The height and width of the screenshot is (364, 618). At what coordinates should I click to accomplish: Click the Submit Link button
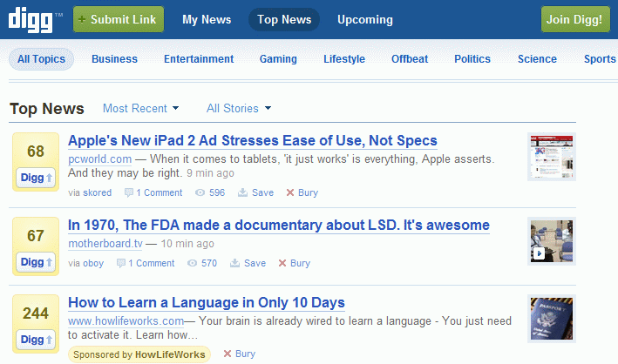tap(119, 19)
